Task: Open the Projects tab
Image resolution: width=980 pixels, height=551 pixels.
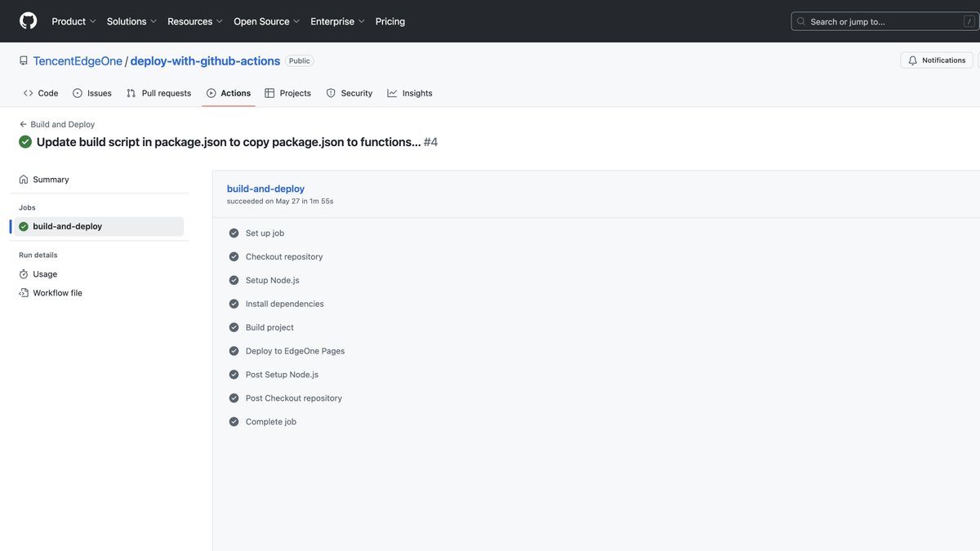Action: 287,93
